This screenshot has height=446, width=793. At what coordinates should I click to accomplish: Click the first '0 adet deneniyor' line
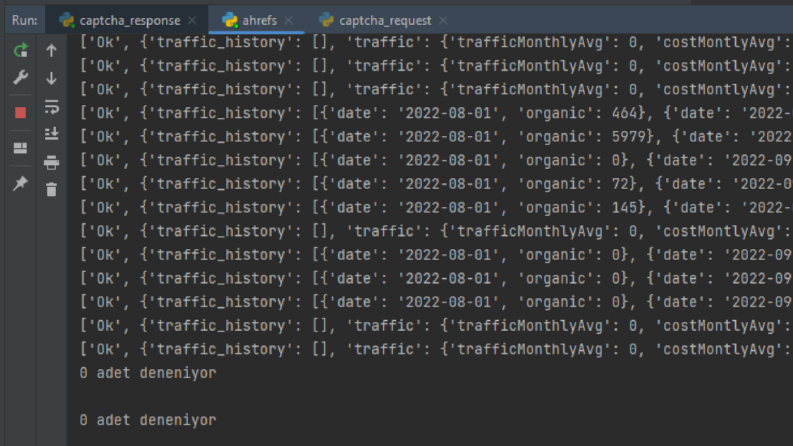(148, 373)
